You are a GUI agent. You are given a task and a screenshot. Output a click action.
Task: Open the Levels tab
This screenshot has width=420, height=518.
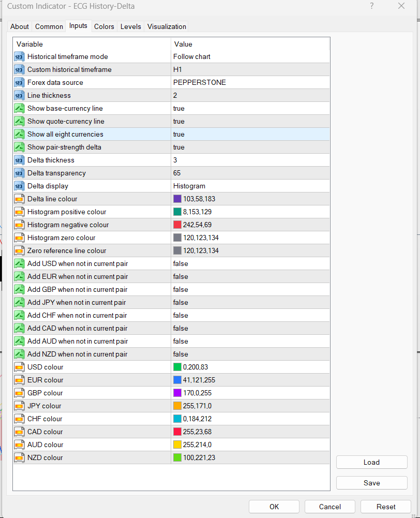[131, 26]
